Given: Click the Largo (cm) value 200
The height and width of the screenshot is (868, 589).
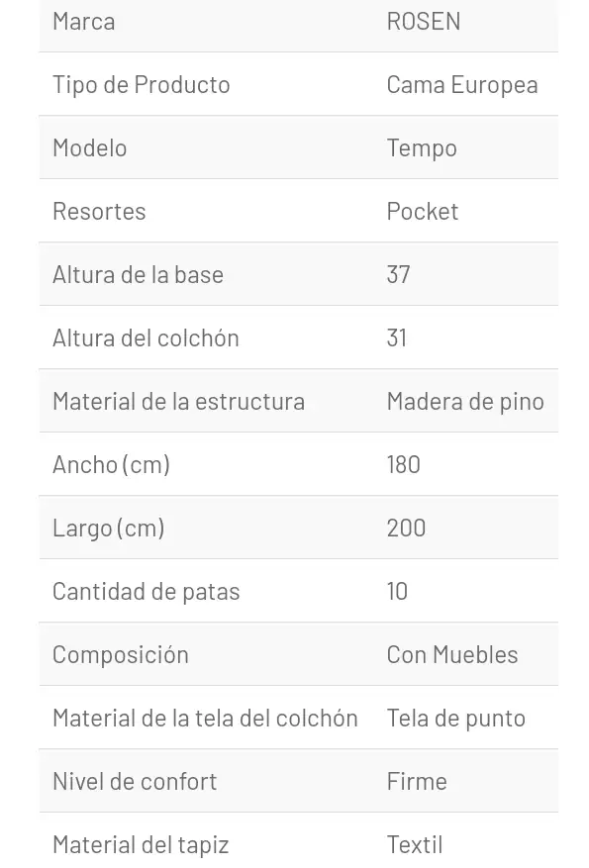Looking at the screenshot, I should 406,529.
